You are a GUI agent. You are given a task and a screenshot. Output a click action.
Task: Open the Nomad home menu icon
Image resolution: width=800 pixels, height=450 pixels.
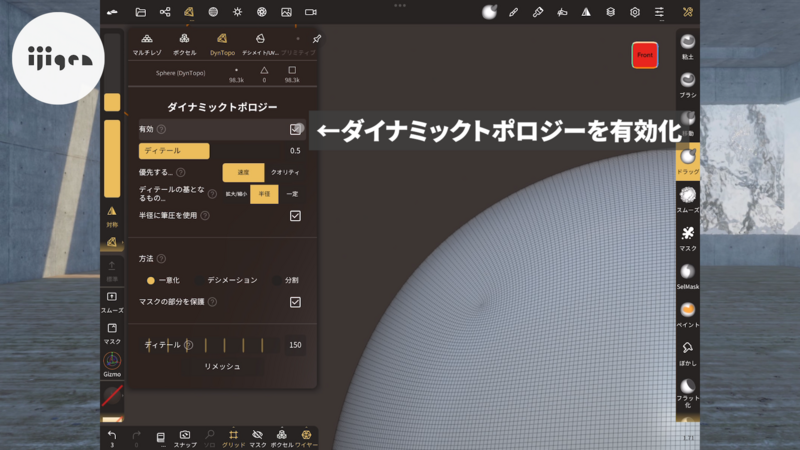click(x=112, y=12)
